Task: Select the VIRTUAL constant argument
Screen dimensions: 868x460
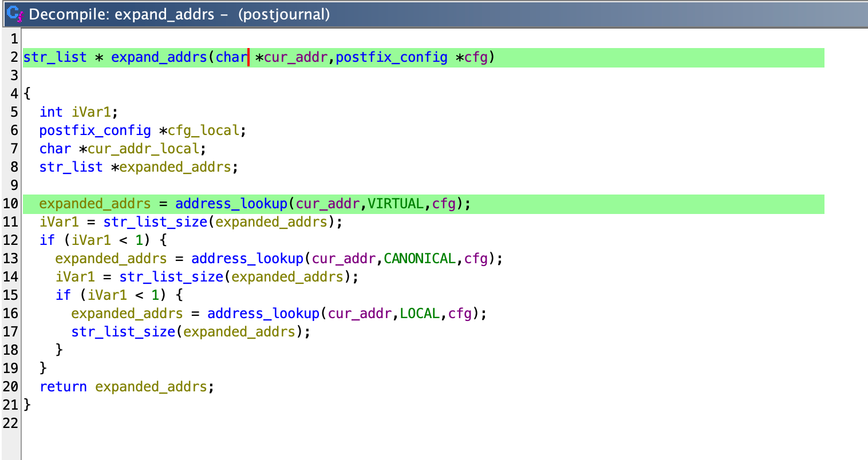Action: click(x=396, y=204)
